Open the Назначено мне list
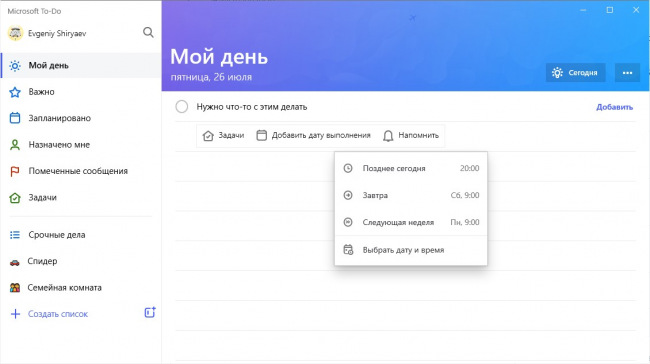Viewport: 650px width, 364px height. pyautogui.click(x=81, y=145)
